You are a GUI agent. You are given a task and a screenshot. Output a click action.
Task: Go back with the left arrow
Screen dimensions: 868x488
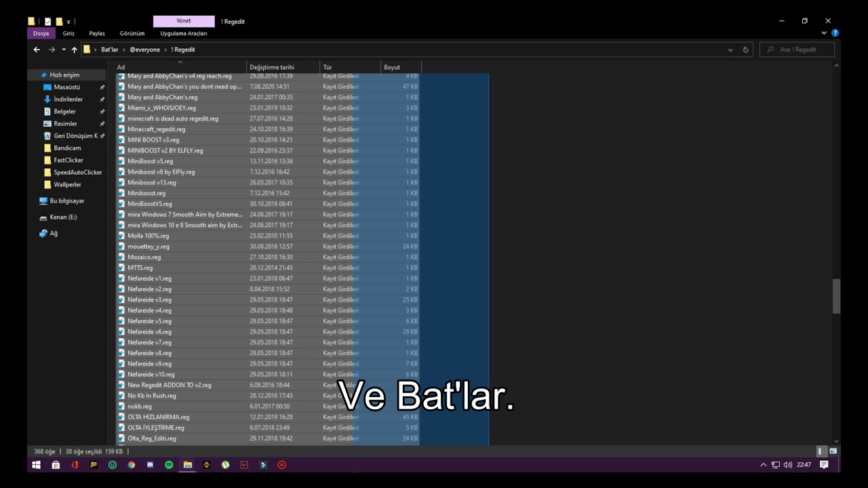[37, 49]
